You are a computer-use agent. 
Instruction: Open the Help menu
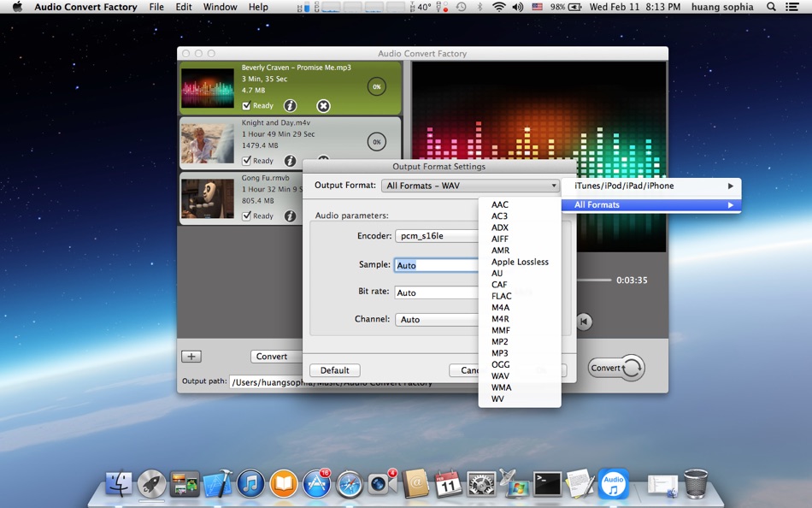pyautogui.click(x=258, y=7)
